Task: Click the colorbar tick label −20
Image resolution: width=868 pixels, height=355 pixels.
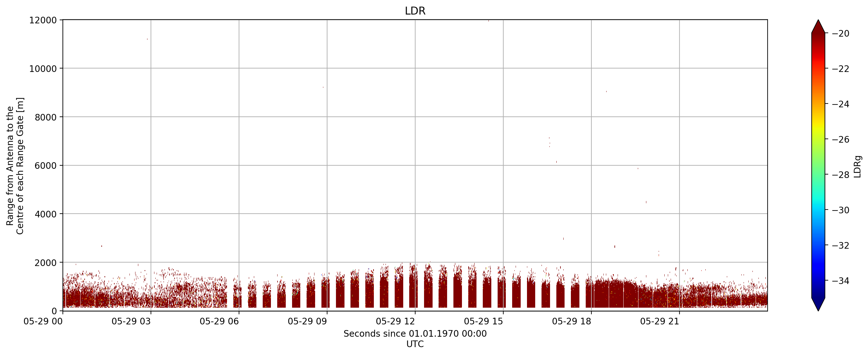Action: click(841, 34)
